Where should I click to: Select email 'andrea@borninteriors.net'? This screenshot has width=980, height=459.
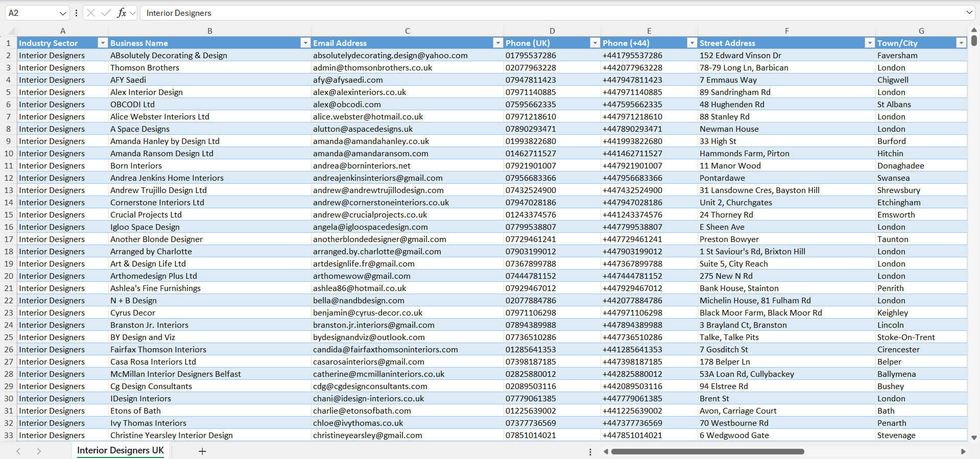coord(408,165)
